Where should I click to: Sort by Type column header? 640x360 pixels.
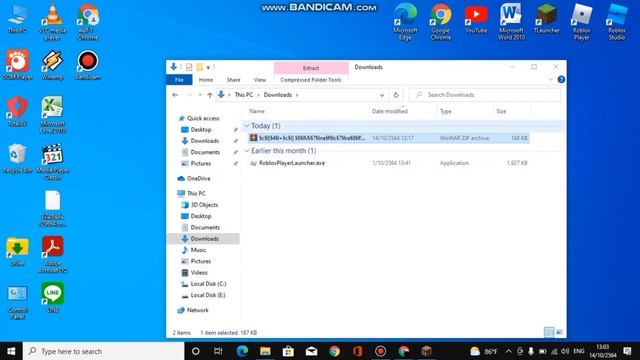[446, 111]
